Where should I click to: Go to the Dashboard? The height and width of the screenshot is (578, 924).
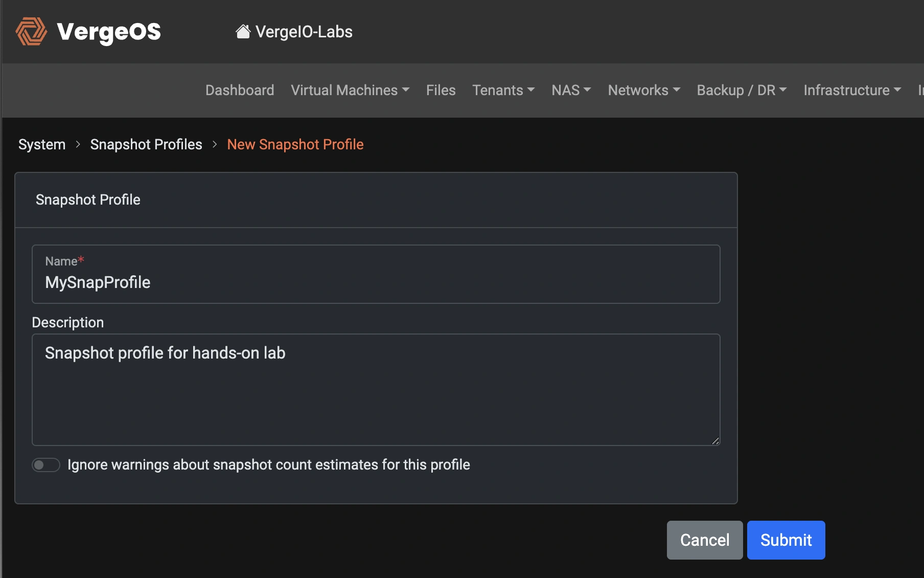pyautogui.click(x=239, y=90)
